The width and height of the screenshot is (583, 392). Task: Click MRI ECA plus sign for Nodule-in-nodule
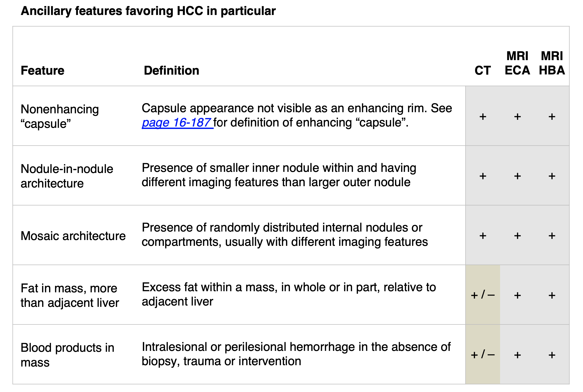(x=517, y=176)
